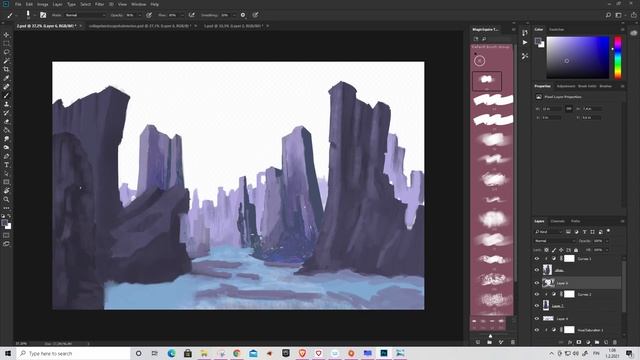Image resolution: width=640 pixels, height=360 pixels.
Task: Hide the Hue/Saturation 1 layer
Action: pyautogui.click(x=537, y=330)
